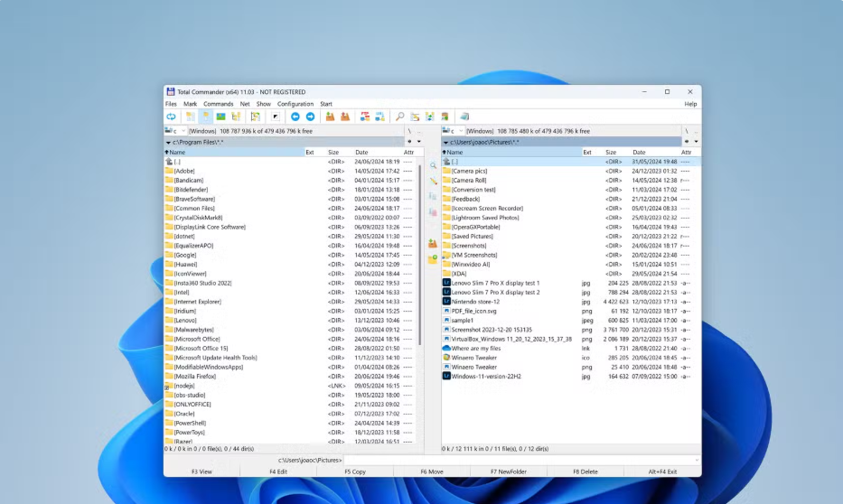This screenshot has width=843, height=504.
Task: Click the rightmost notepad toolbar icon
Action: pos(464,117)
